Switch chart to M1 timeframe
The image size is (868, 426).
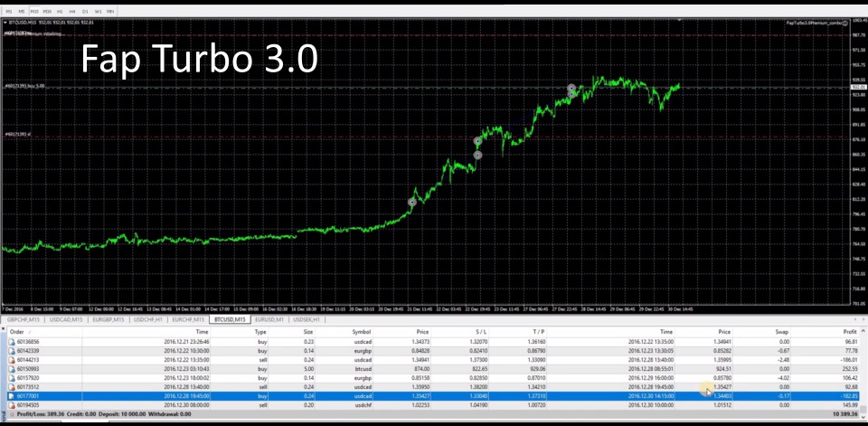9,11
